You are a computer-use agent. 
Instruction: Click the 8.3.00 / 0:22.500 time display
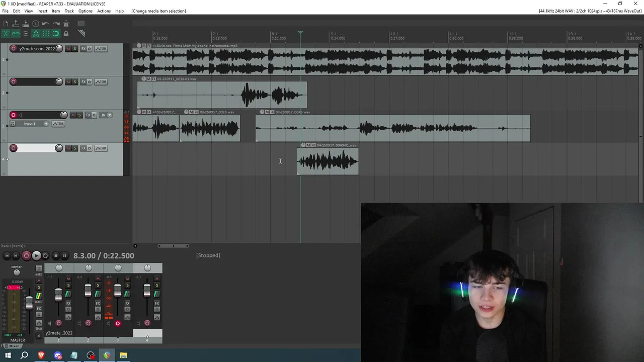(x=104, y=255)
